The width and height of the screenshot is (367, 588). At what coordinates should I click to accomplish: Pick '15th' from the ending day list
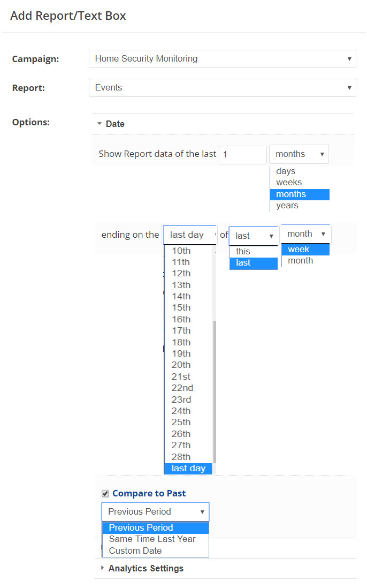pos(181,308)
